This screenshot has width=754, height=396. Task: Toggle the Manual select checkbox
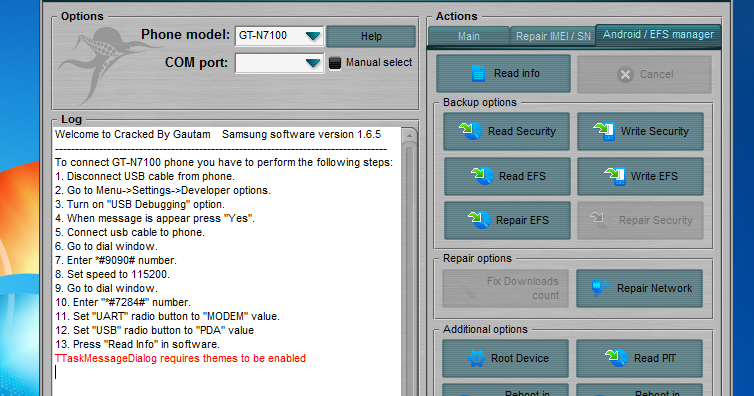[335, 63]
